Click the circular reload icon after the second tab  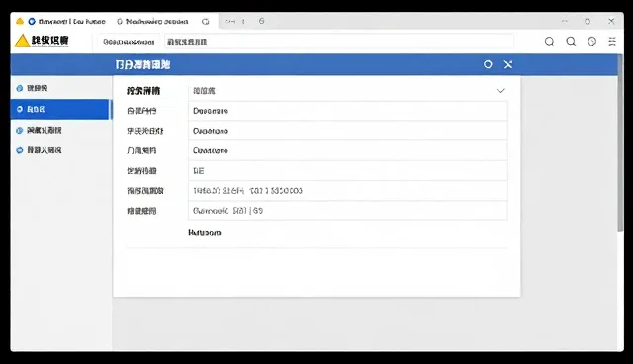[x=206, y=22]
